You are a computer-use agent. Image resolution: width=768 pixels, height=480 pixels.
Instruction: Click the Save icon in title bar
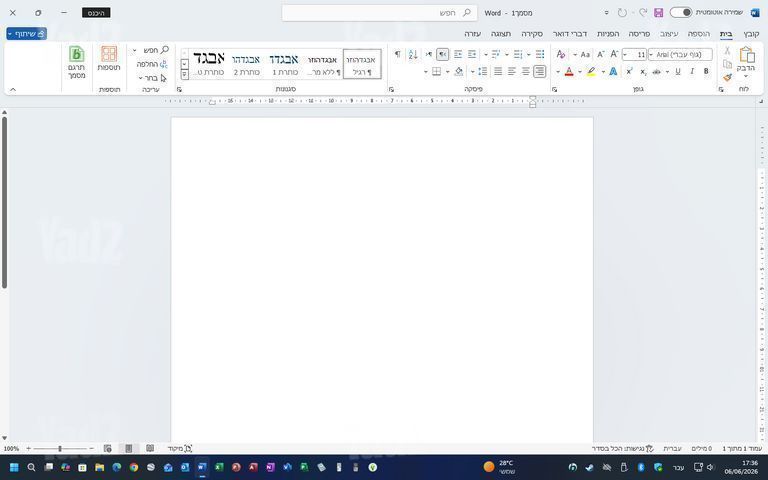[x=658, y=13]
